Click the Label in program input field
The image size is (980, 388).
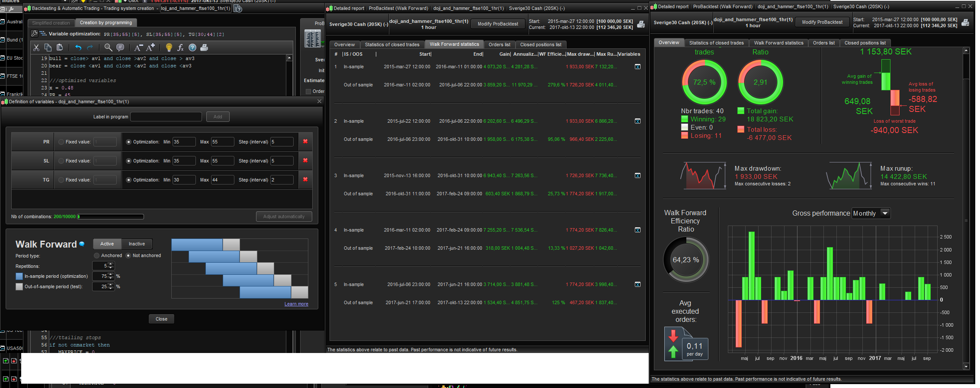(166, 117)
